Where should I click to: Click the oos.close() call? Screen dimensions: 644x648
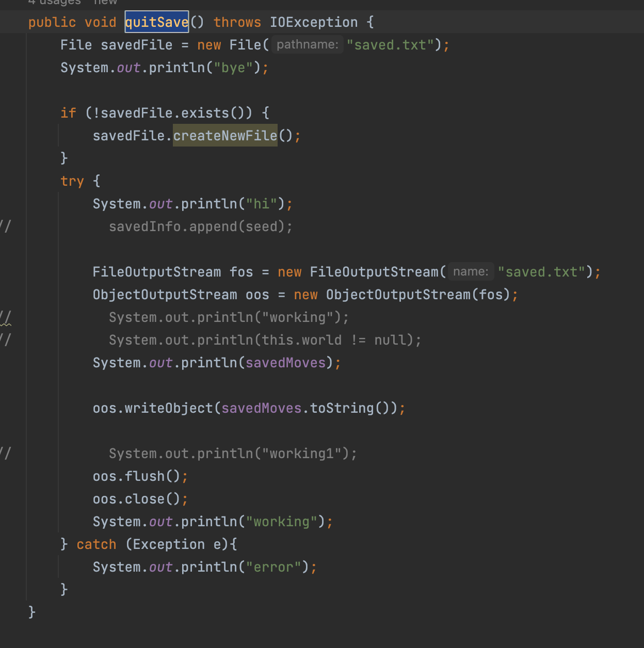(136, 499)
